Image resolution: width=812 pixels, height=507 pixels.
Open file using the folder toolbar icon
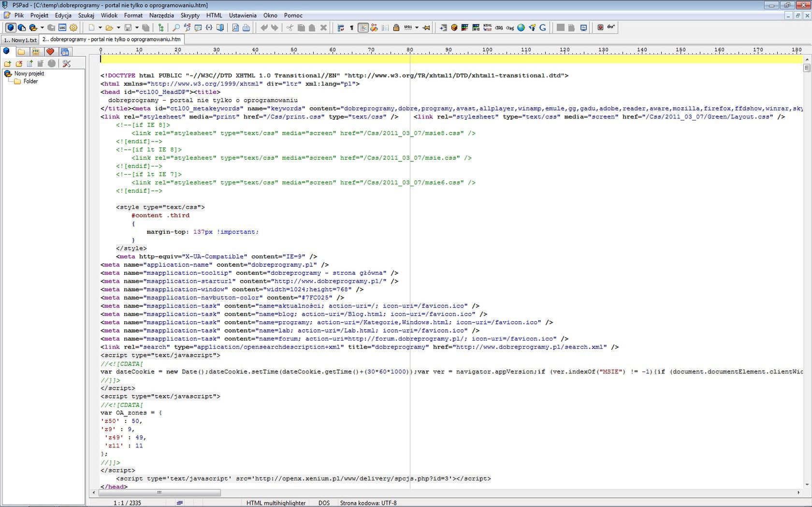(x=109, y=28)
